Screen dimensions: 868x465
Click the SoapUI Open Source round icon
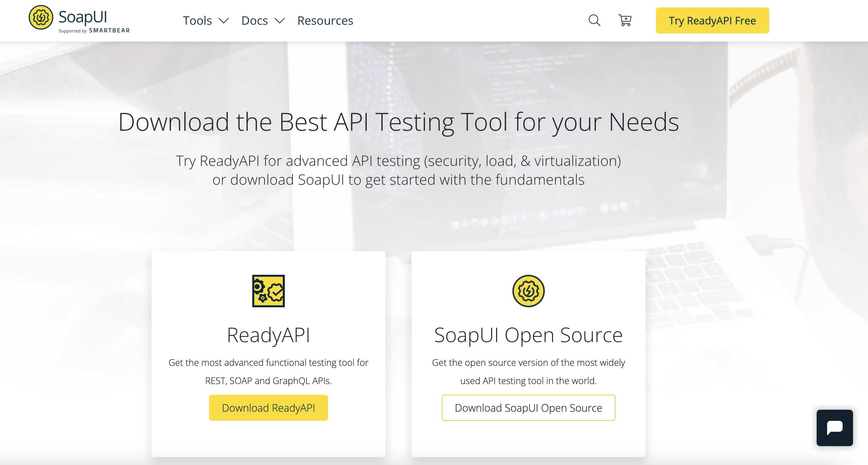coord(528,291)
